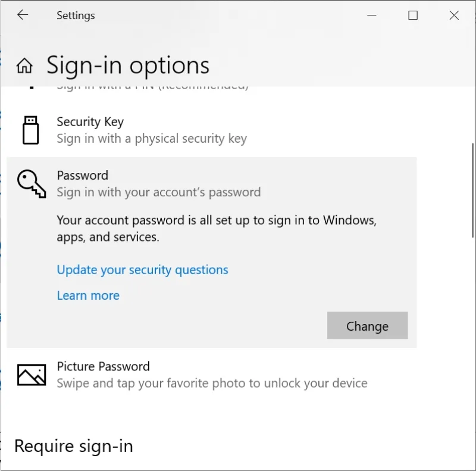The height and width of the screenshot is (471, 476).
Task: Navigate back using the back arrow
Action: (23, 15)
